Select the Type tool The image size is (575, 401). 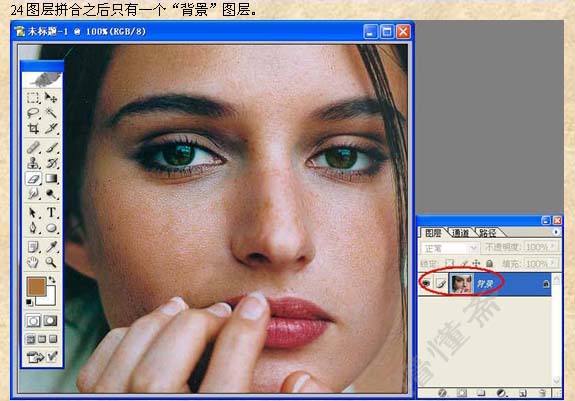point(51,213)
